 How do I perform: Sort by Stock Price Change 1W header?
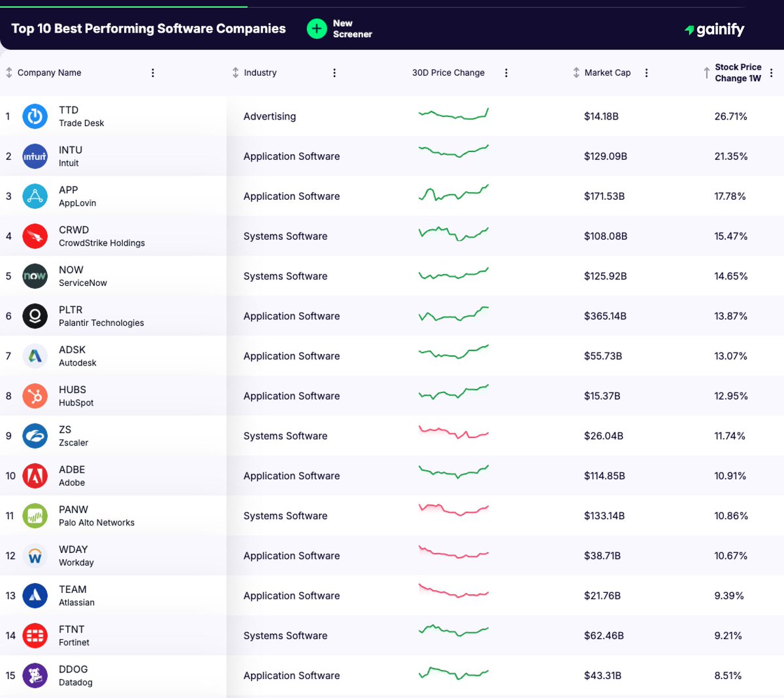click(738, 72)
